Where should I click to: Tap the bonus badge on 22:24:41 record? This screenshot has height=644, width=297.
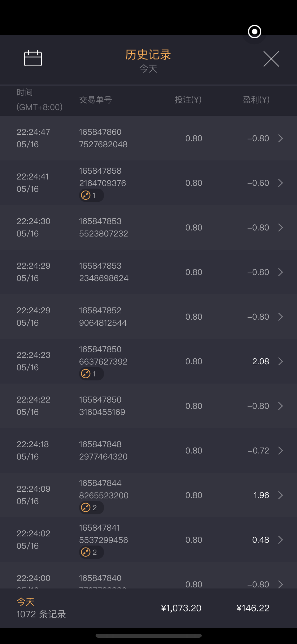[x=91, y=195]
